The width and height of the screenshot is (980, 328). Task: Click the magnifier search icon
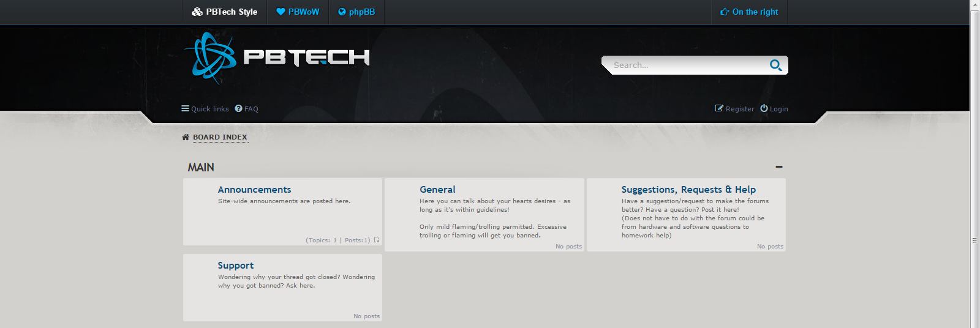click(x=775, y=65)
